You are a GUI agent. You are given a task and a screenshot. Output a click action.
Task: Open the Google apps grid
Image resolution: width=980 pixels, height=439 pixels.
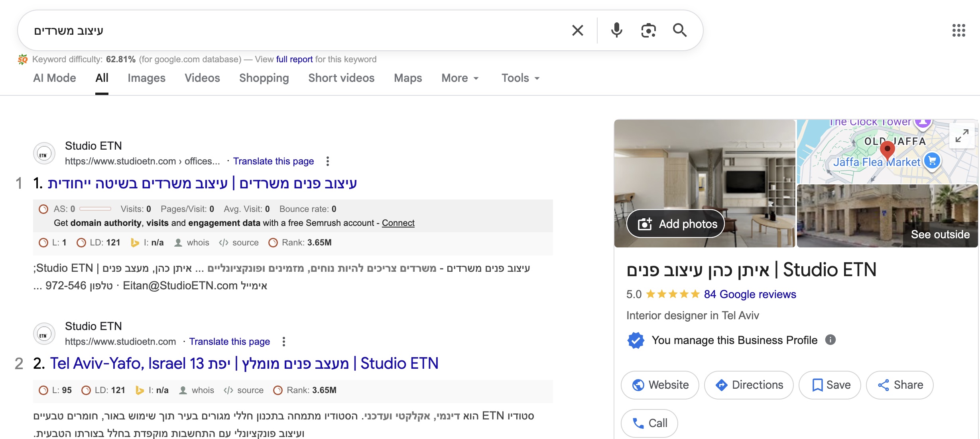click(958, 30)
